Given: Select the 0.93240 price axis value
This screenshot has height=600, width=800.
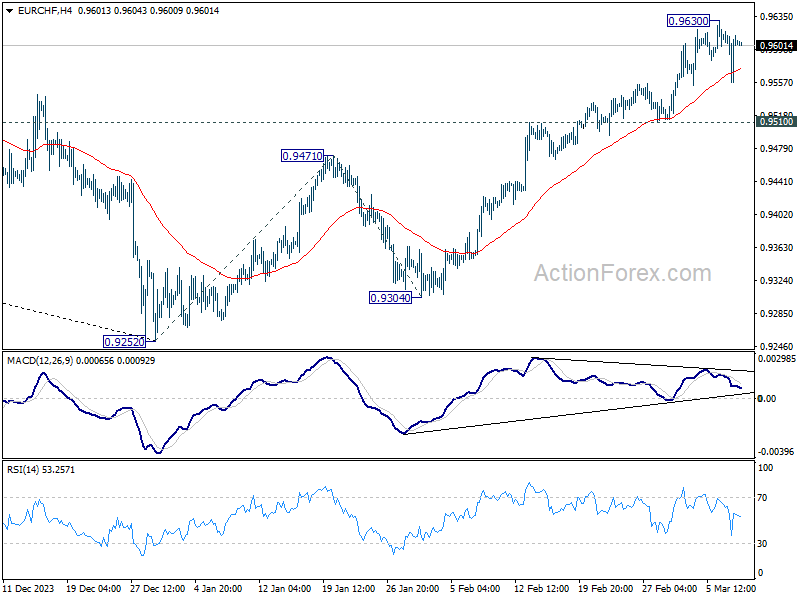Looking at the screenshot, I should tap(777, 281).
